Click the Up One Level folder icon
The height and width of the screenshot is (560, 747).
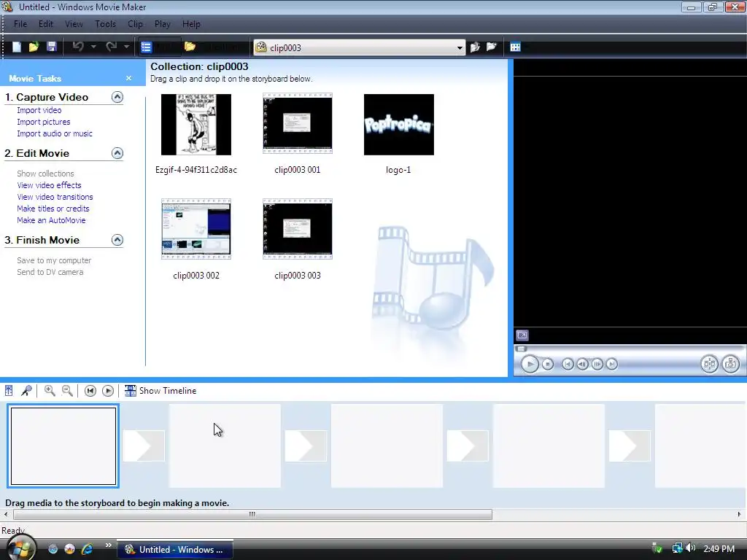pos(475,47)
